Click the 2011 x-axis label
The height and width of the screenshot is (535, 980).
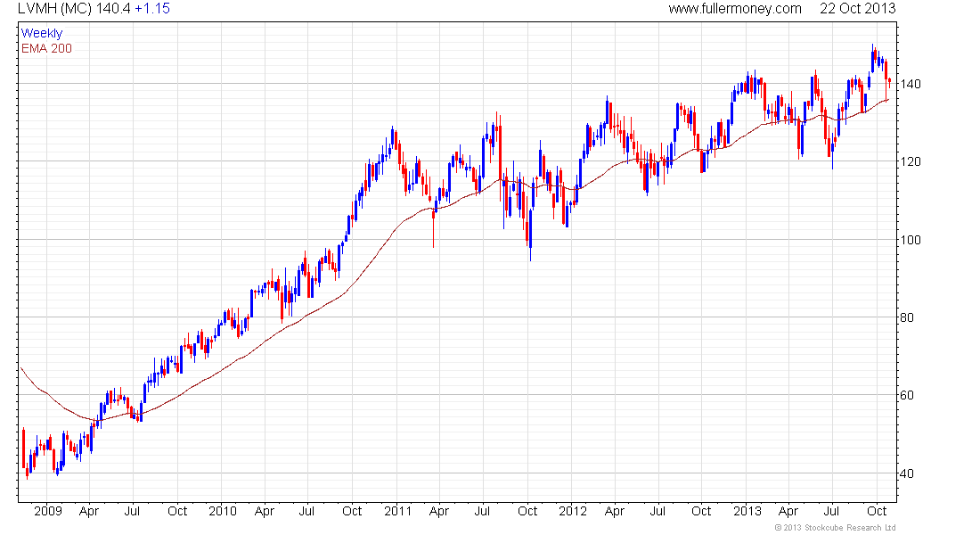(397, 511)
